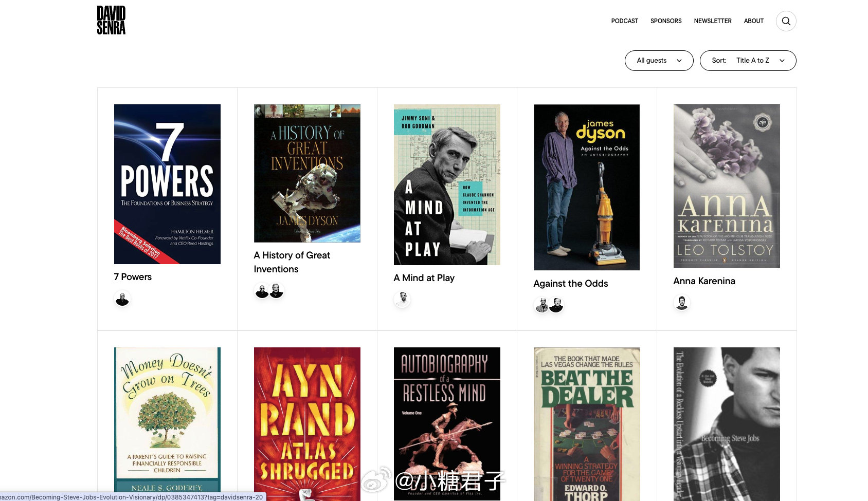Screen dimensions: 868x501
Task: View the Anna Karenina book cover
Action: pyautogui.click(x=727, y=186)
